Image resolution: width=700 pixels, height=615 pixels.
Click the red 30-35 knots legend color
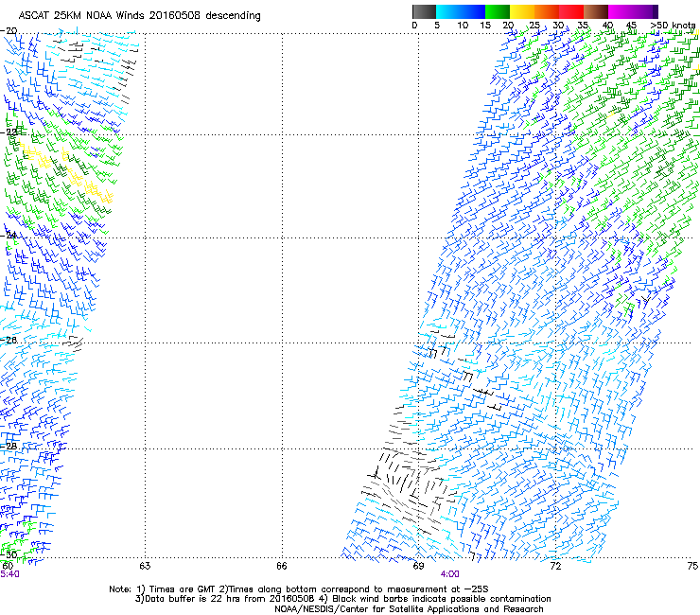[571, 11]
